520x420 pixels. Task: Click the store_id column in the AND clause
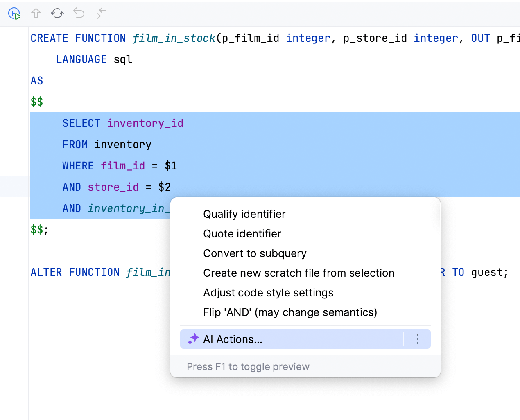tap(113, 187)
